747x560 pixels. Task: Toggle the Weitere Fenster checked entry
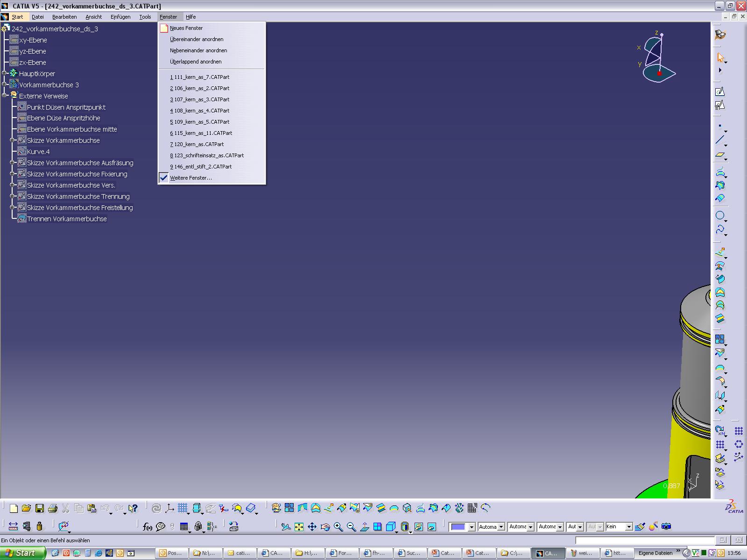[212, 178]
